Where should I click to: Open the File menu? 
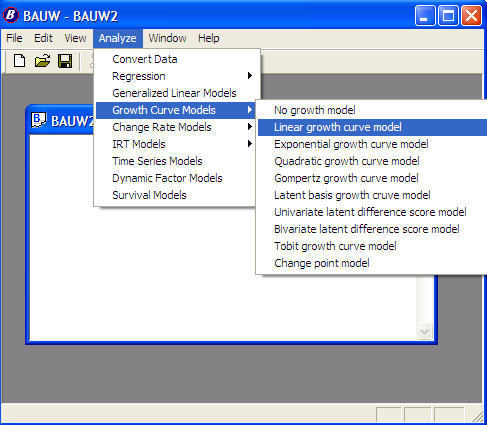click(x=14, y=38)
